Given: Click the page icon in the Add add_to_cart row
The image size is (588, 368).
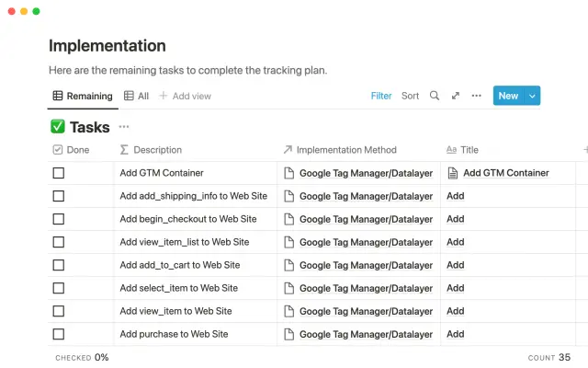Looking at the screenshot, I should pyautogui.click(x=288, y=265).
